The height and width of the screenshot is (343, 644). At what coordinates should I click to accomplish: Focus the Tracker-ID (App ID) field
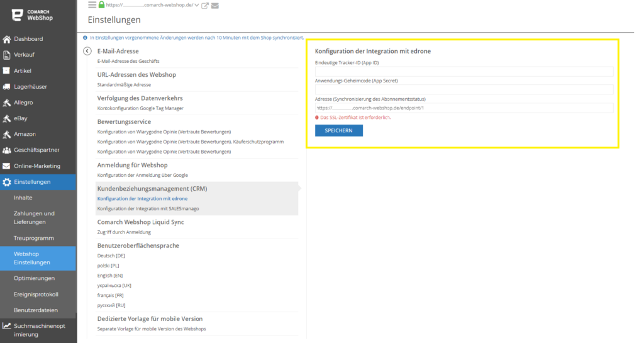point(464,72)
